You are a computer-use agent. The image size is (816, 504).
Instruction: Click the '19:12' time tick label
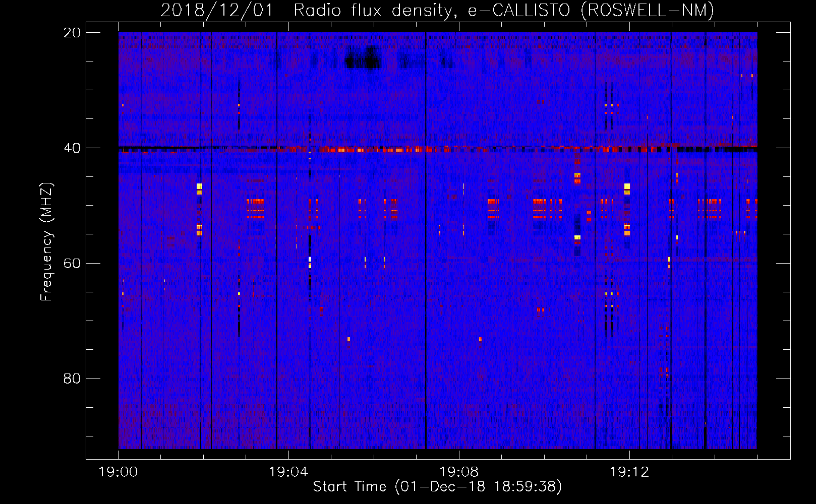coord(629,472)
